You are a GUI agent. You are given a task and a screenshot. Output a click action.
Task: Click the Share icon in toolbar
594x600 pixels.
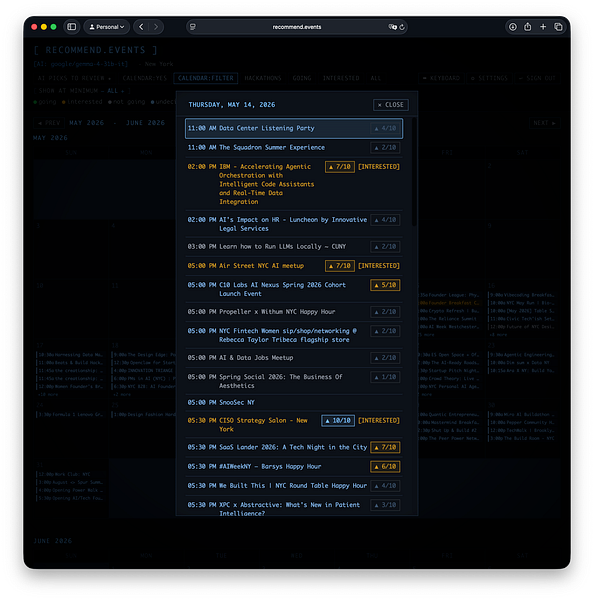tap(528, 27)
